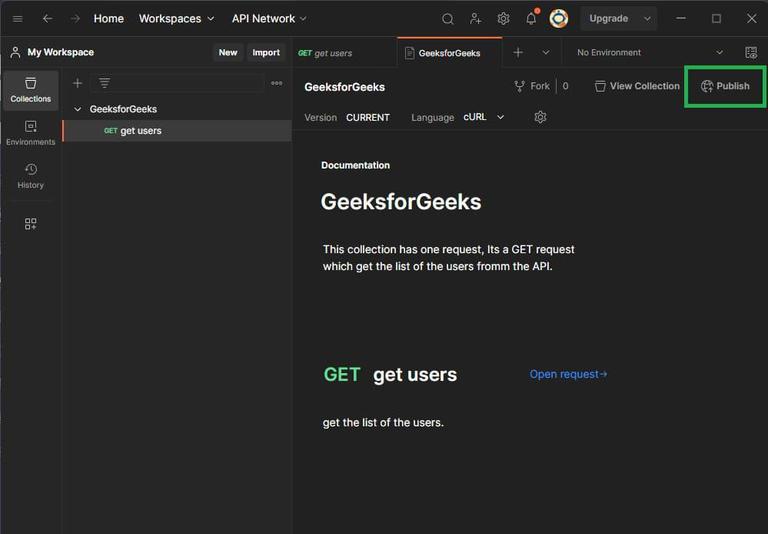Image resolution: width=768 pixels, height=534 pixels.
Task: Click the Documentation label
Action: pos(356,166)
